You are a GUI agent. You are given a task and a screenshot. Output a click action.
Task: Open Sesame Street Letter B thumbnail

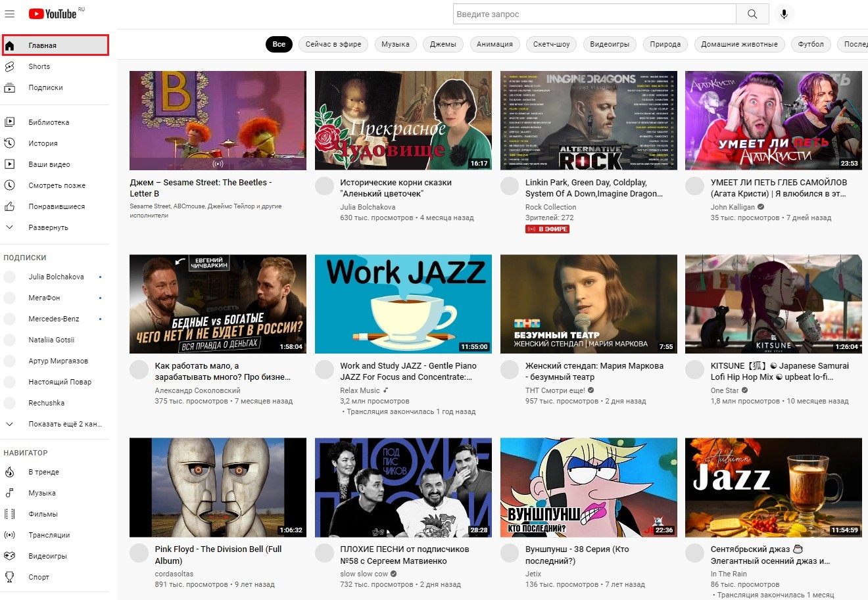point(218,120)
